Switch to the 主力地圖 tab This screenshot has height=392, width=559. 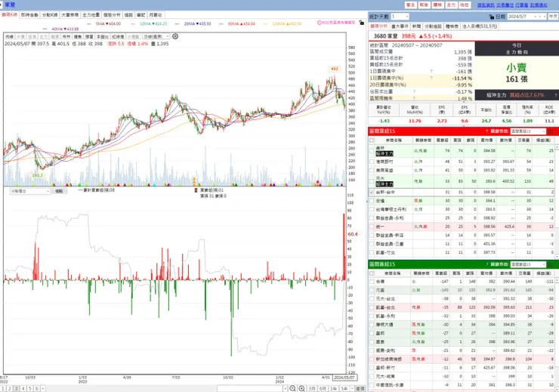coord(91,15)
